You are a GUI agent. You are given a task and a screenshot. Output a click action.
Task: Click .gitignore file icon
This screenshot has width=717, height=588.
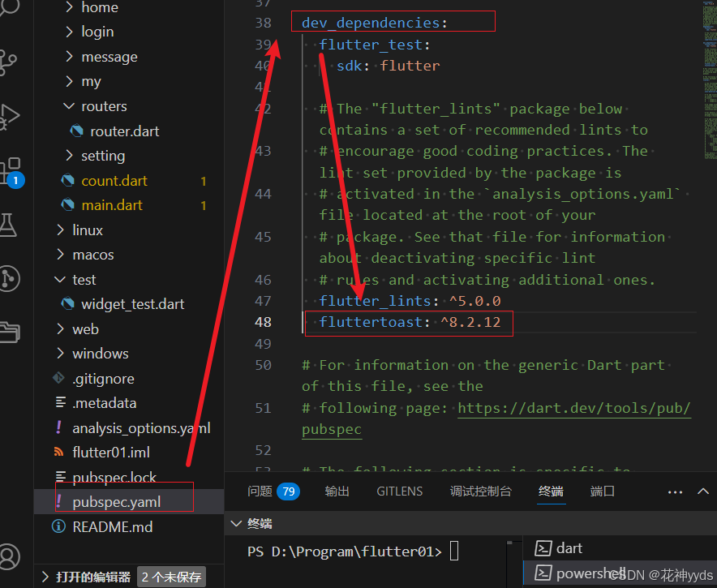58,378
